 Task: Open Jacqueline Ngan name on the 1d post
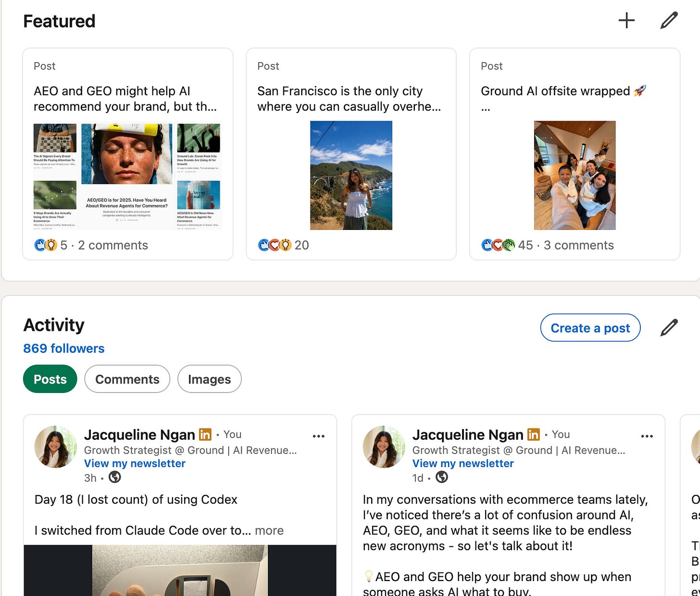(x=468, y=435)
